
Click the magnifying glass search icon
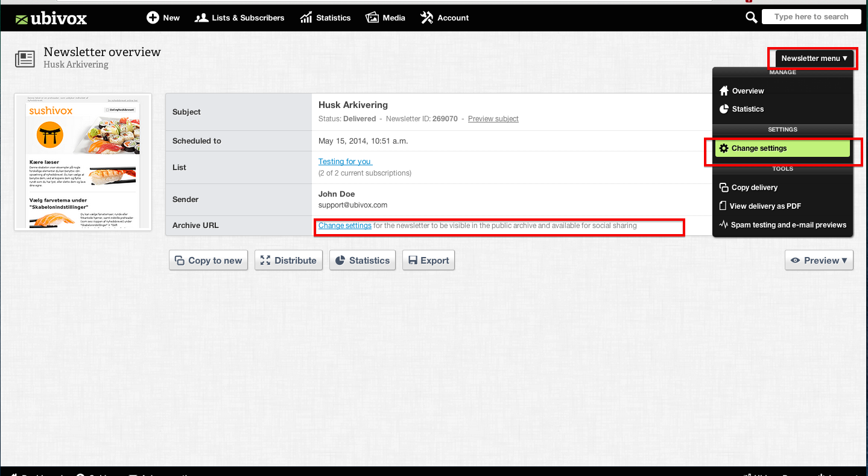pyautogui.click(x=751, y=17)
